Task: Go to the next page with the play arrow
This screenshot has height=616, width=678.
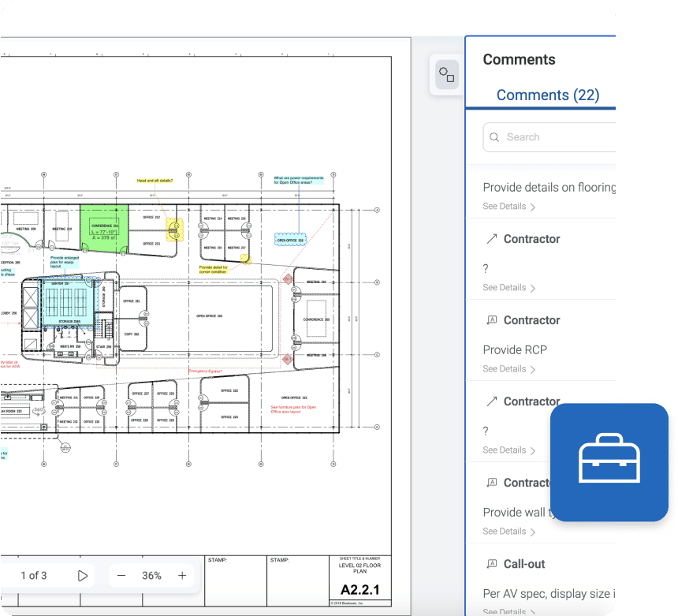Action: point(83,575)
